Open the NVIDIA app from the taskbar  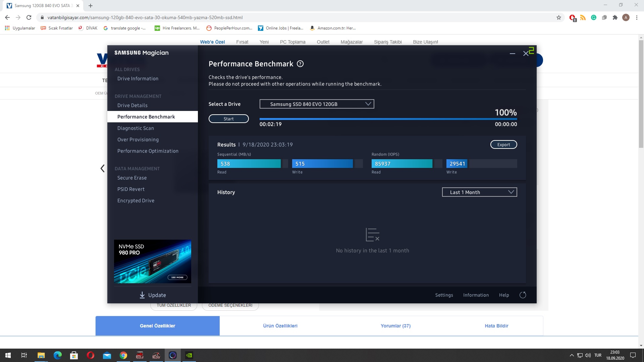[x=189, y=355]
